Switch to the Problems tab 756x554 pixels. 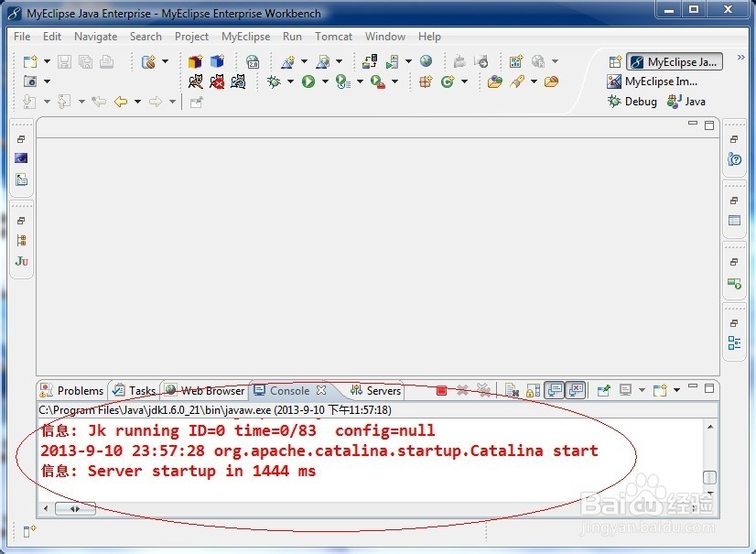point(72,390)
